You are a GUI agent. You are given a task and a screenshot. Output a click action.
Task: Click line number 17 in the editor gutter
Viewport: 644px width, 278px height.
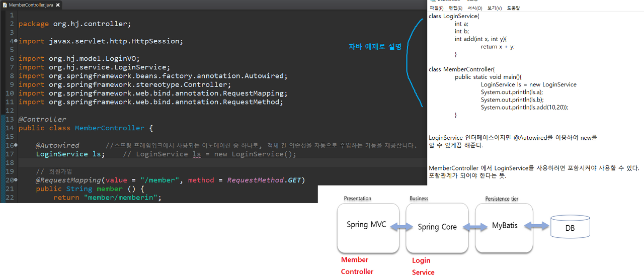(10, 154)
